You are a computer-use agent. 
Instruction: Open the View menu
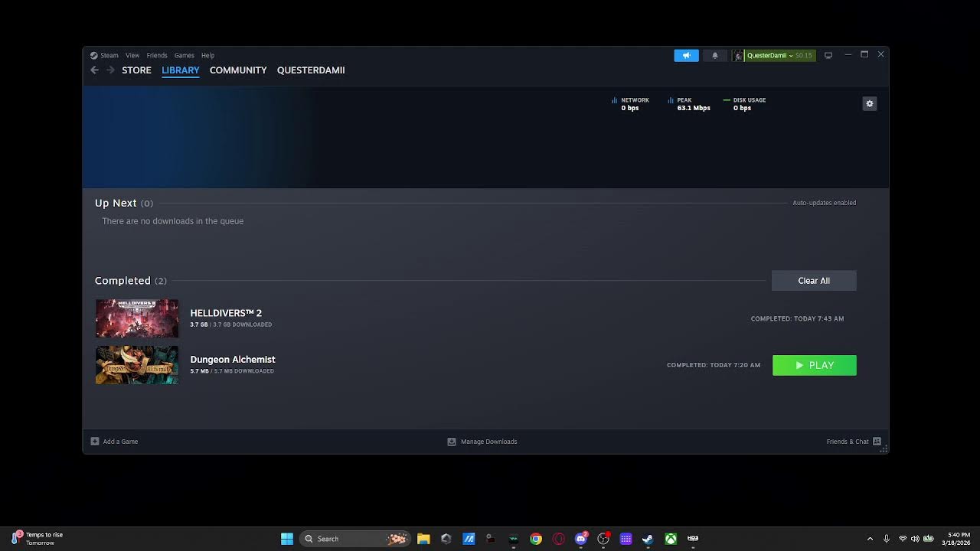132,55
